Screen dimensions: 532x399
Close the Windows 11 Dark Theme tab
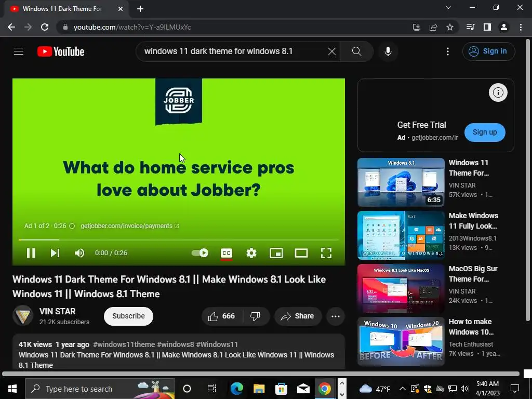click(121, 9)
